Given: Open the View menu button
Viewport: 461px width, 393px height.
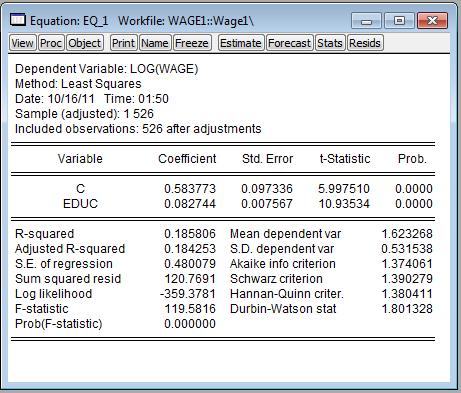Looking at the screenshot, I should [x=22, y=43].
